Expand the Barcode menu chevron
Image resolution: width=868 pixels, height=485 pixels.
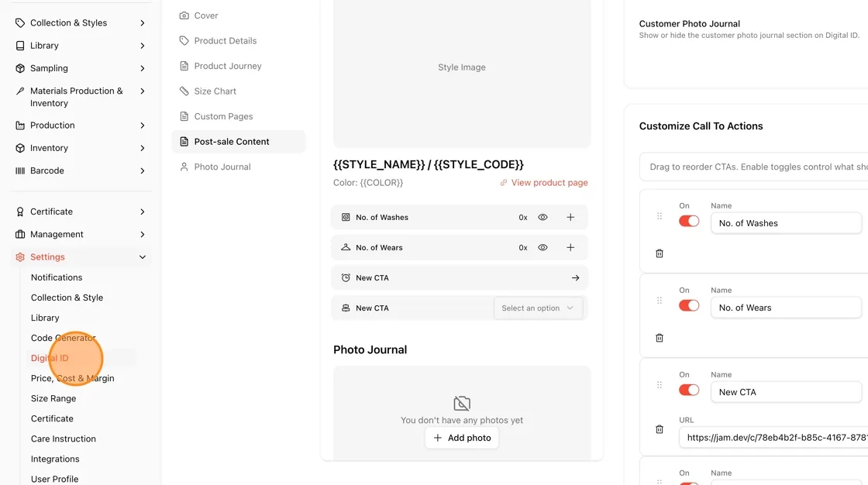(x=143, y=170)
